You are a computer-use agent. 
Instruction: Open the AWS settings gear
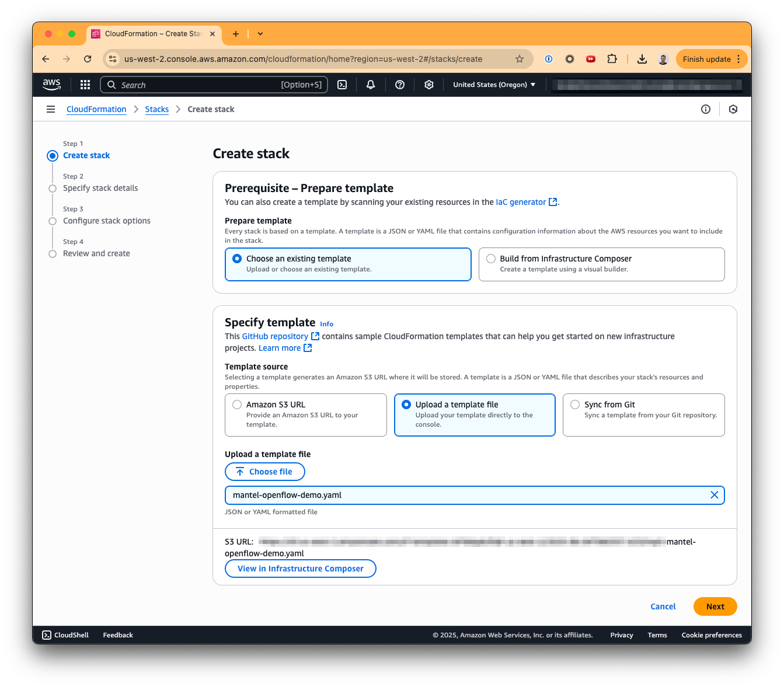429,85
